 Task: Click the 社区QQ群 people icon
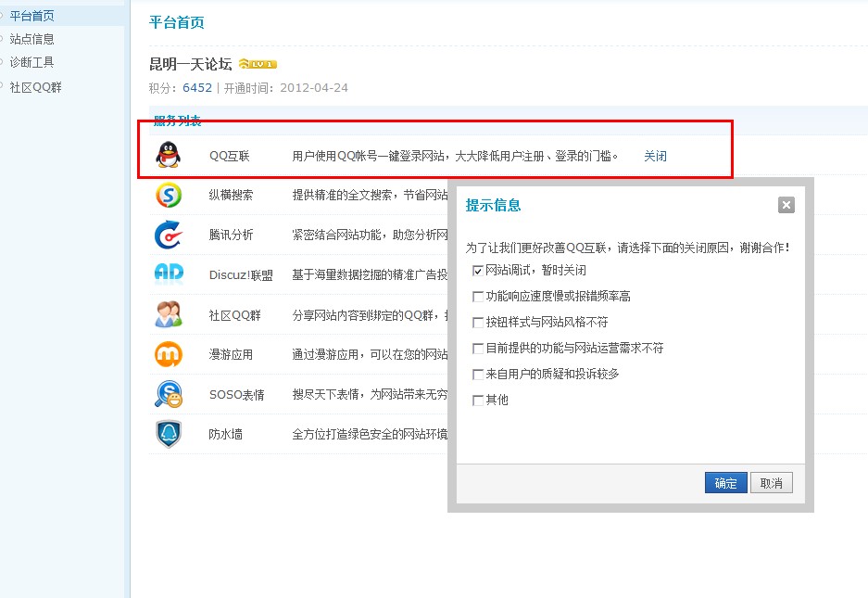(x=169, y=314)
